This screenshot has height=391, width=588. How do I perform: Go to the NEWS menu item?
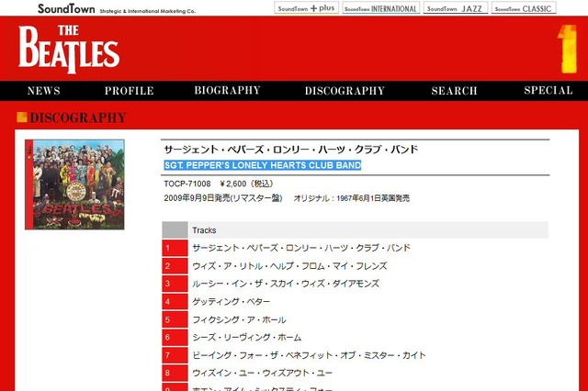coord(44,91)
